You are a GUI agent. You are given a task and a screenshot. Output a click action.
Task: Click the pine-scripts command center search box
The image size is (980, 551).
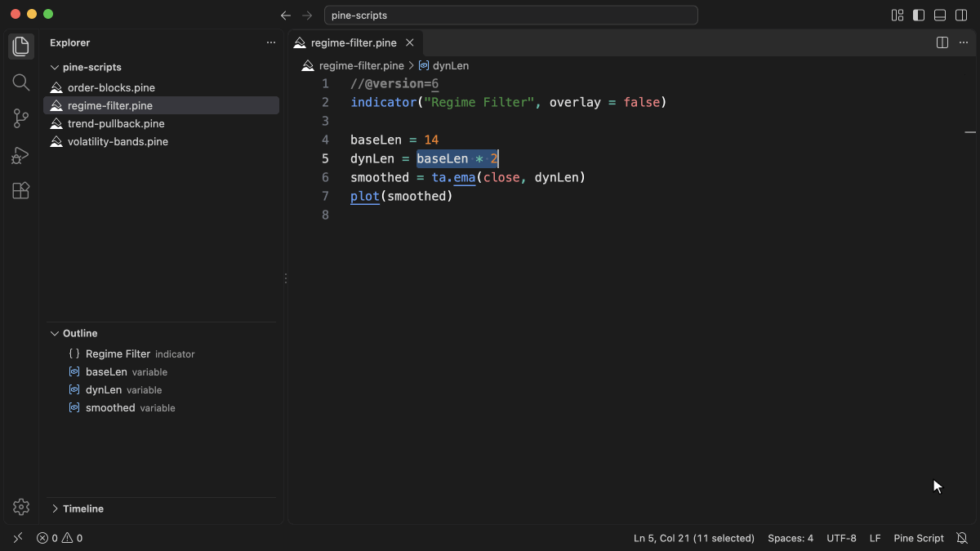(511, 16)
